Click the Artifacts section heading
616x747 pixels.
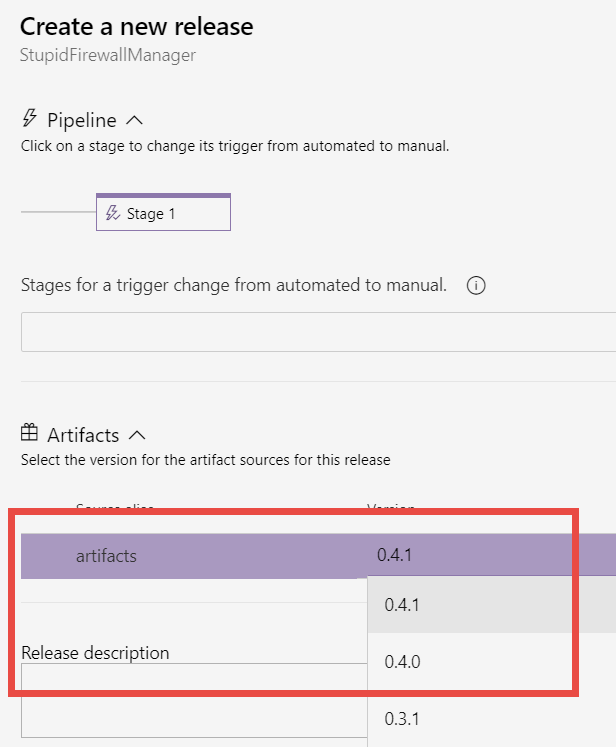coord(83,435)
